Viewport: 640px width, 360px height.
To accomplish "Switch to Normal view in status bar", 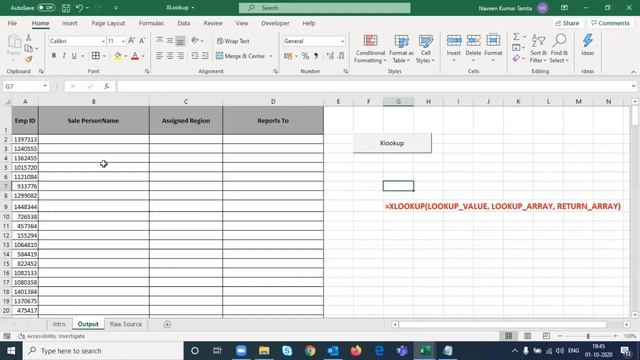I will 508,336.
